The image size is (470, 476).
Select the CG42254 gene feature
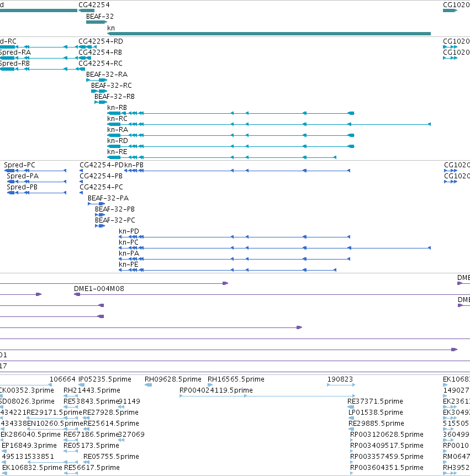[x=86, y=10]
